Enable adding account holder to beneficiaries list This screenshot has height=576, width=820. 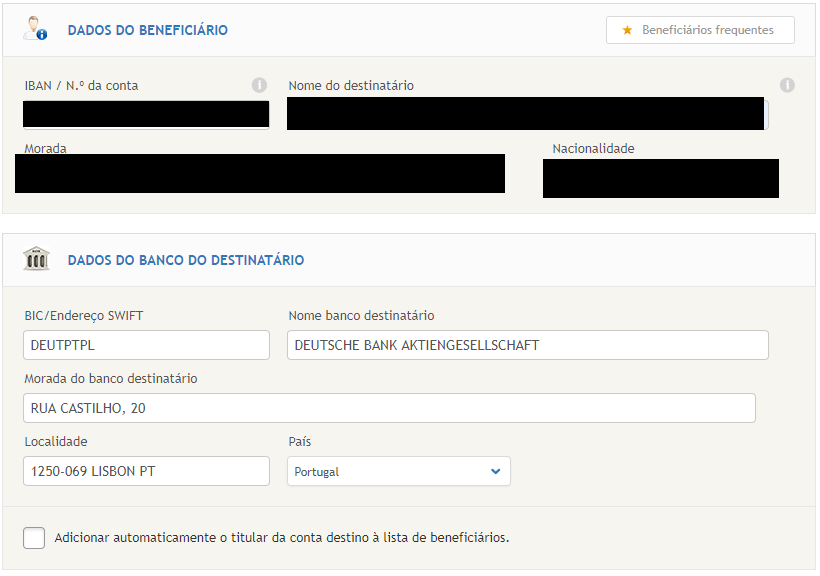tap(34, 537)
